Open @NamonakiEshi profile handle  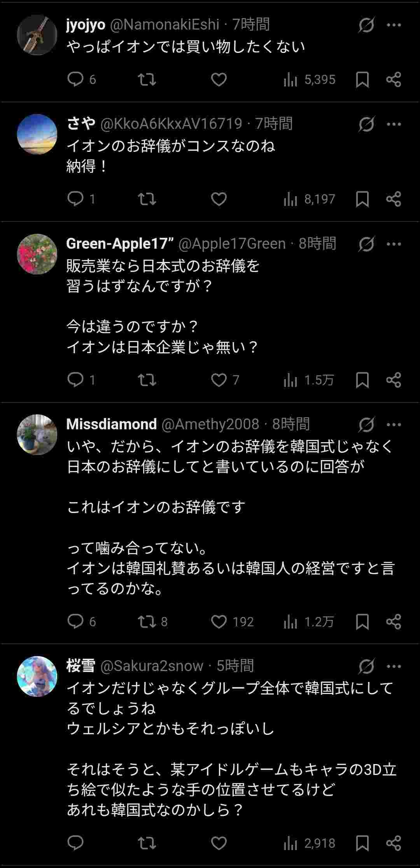pos(165,25)
